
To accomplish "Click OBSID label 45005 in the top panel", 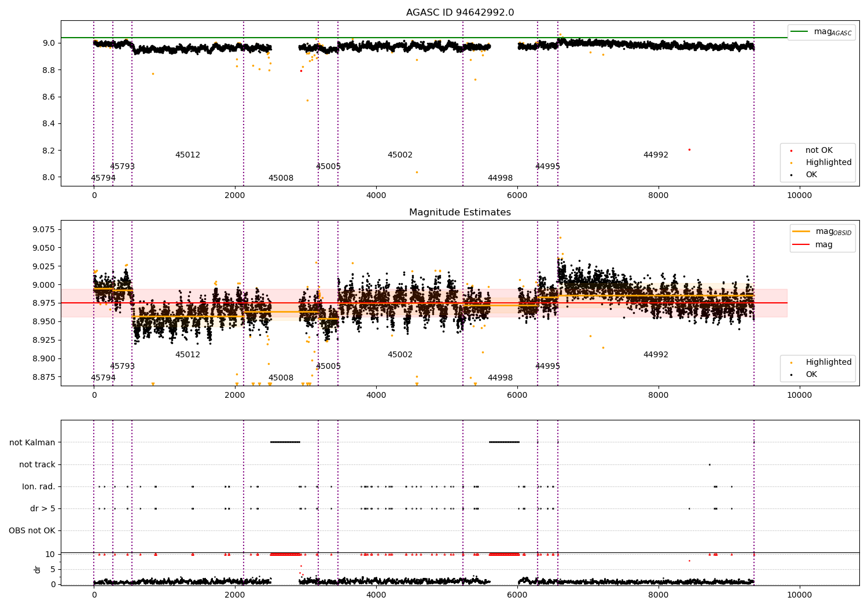I will tap(328, 166).
